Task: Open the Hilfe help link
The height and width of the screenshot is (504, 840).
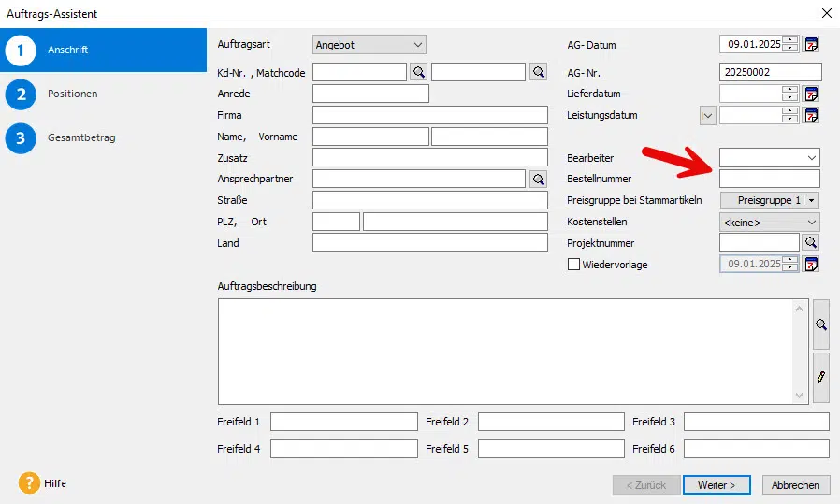Action: (54, 483)
